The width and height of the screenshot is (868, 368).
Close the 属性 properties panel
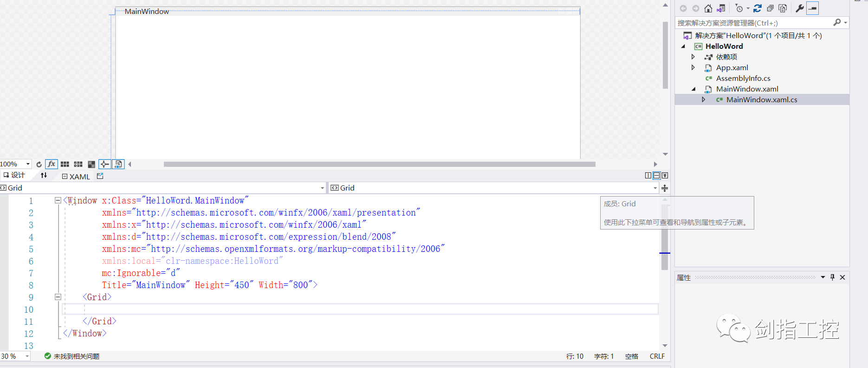point(842,277)
